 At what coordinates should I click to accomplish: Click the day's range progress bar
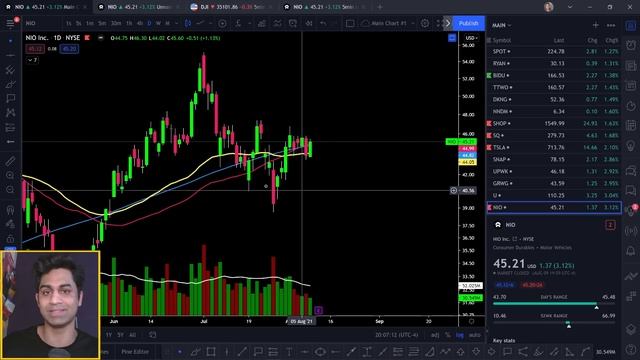coord(554,304)
